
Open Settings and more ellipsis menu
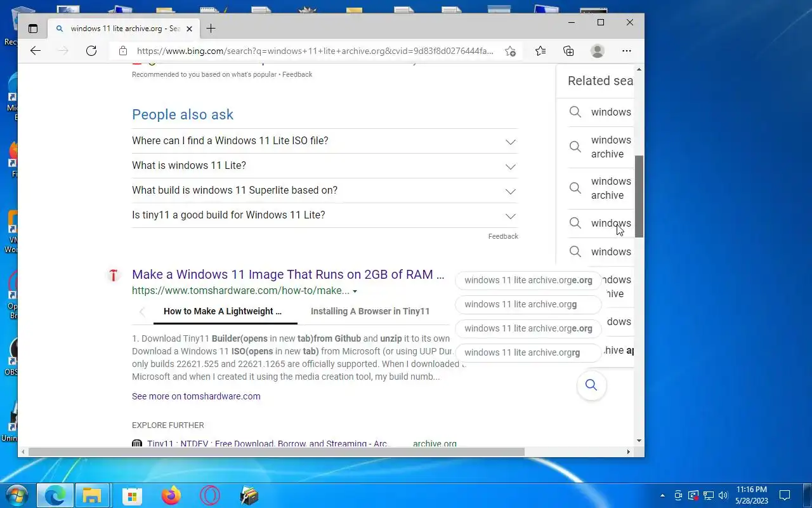point(627,51)
